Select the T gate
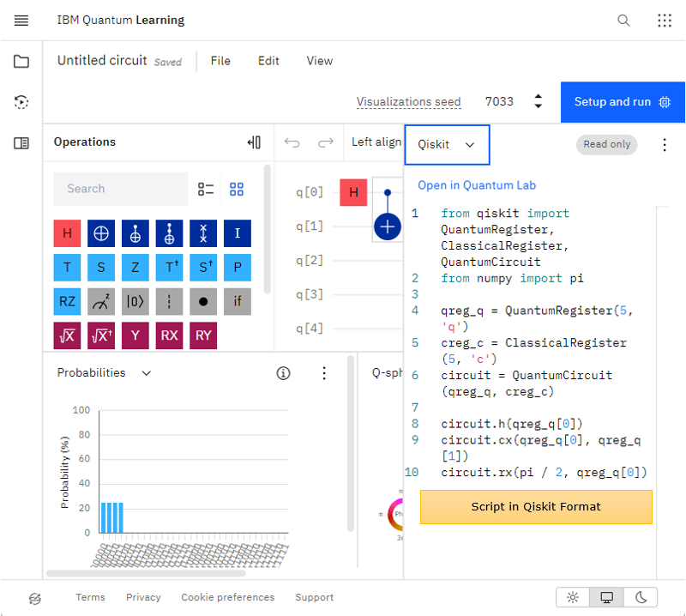Viewport: 686px width, 616px height. tap(67, 268)
